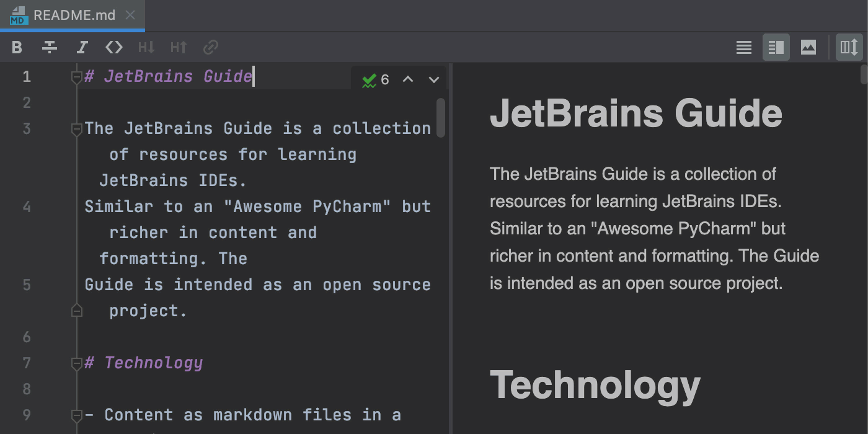Apply strikethrough formatting
The image size is (868, 434).
[x=50, y=47]
